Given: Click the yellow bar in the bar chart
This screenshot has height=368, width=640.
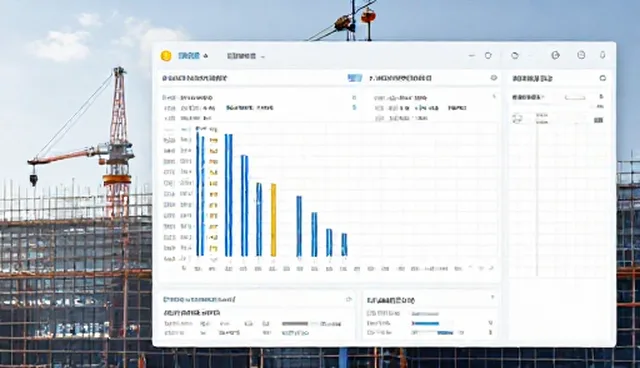Looking at the screenshot, I should click(273, 220).
